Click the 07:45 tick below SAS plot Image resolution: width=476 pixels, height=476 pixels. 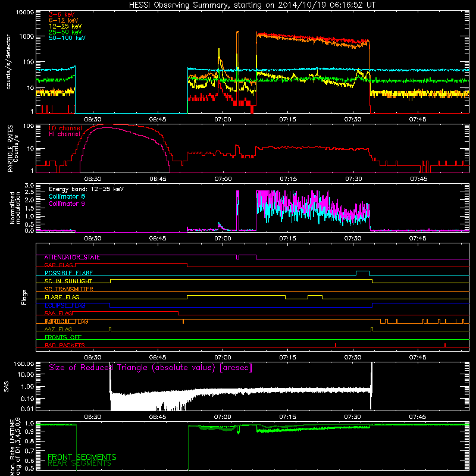[x=418, y=417]
